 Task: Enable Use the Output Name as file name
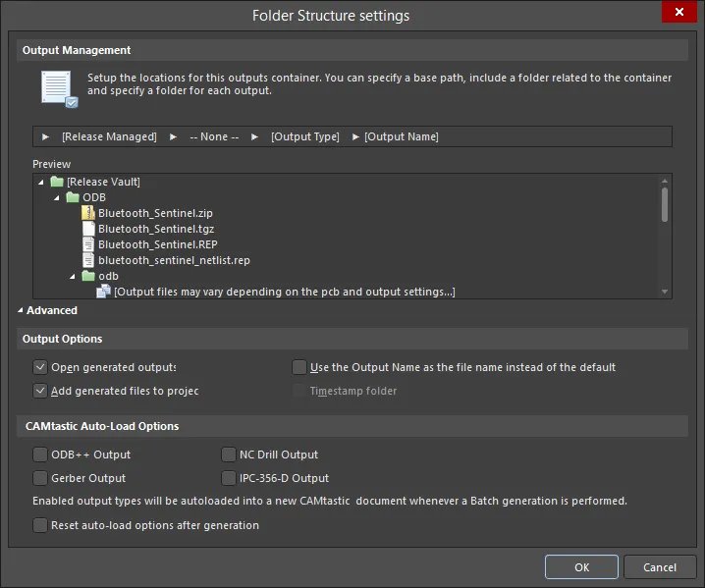click(299, 367)
